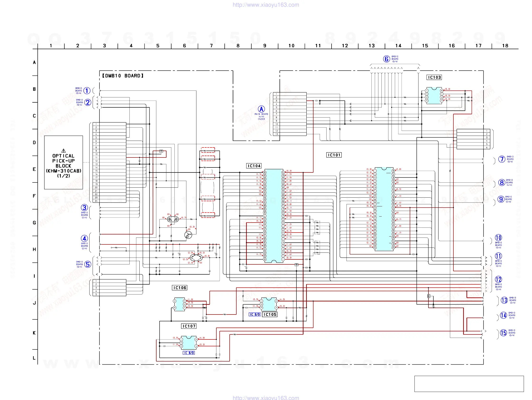Click the DMB10 BOARD title text
This screenshot has height=400, width=532.
point(123,76)
